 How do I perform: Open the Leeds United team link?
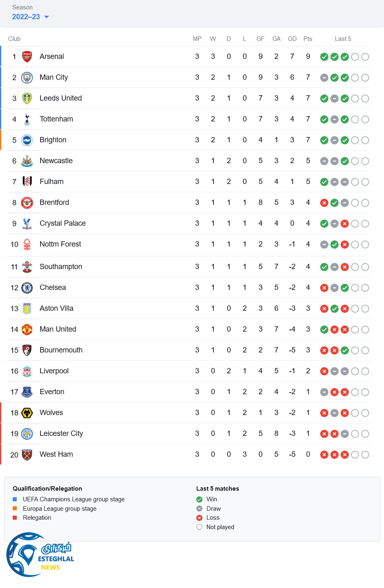(61, 98)
